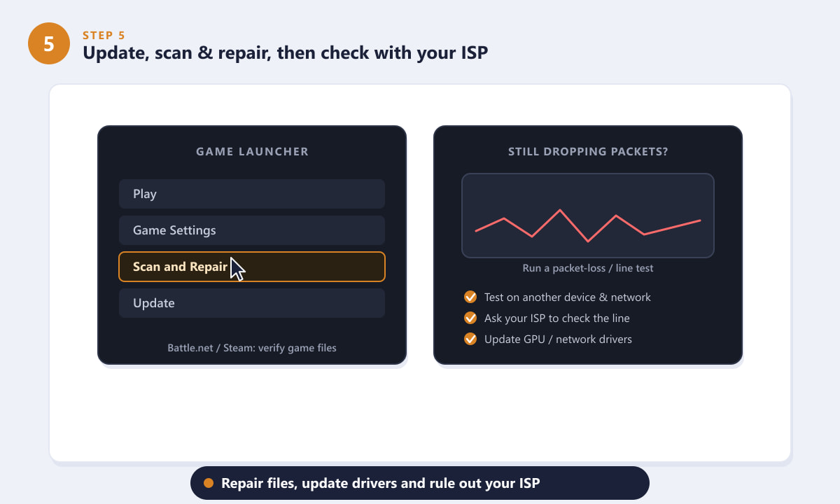This screenshot has width=840, height=504.
Task: Click the Update, scan & repair title
Action: tap(286, 52)
